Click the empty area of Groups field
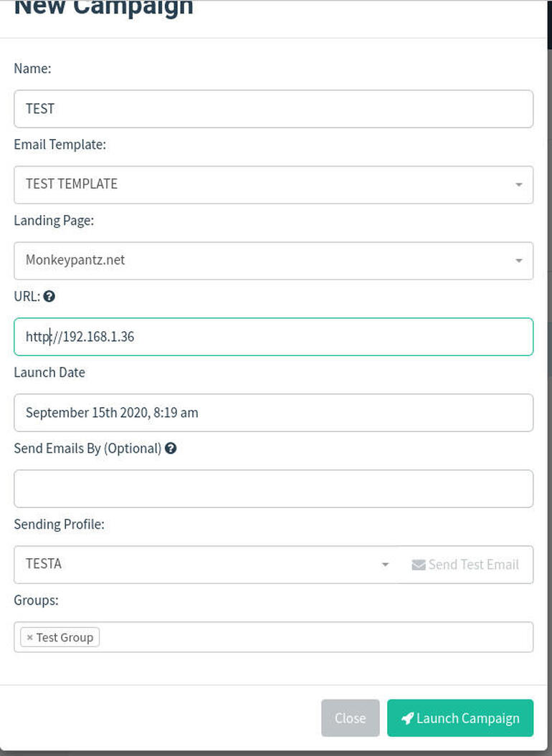The width and height of the screenshot is (552, 756). 315,637
